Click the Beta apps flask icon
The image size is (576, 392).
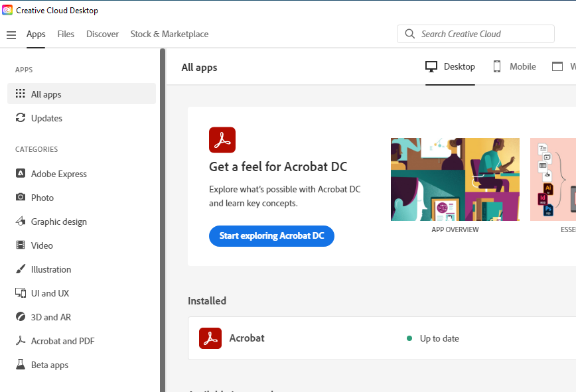click(20, 365)
